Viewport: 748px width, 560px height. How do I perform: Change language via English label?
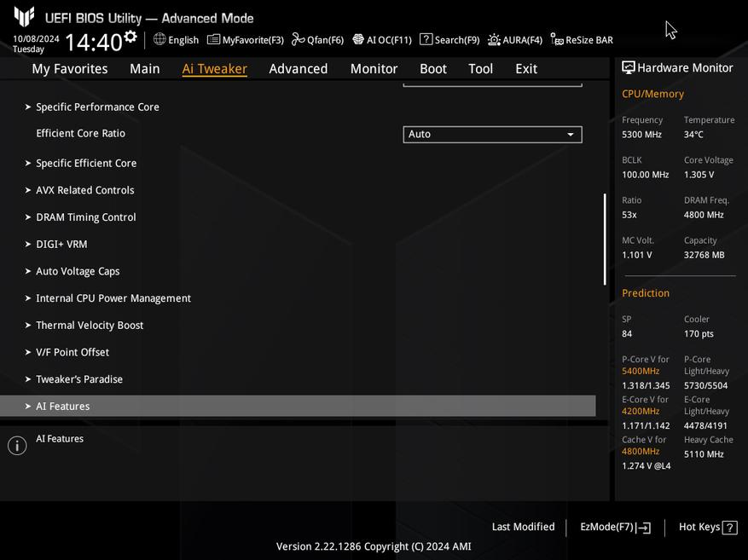click(183, 40)
